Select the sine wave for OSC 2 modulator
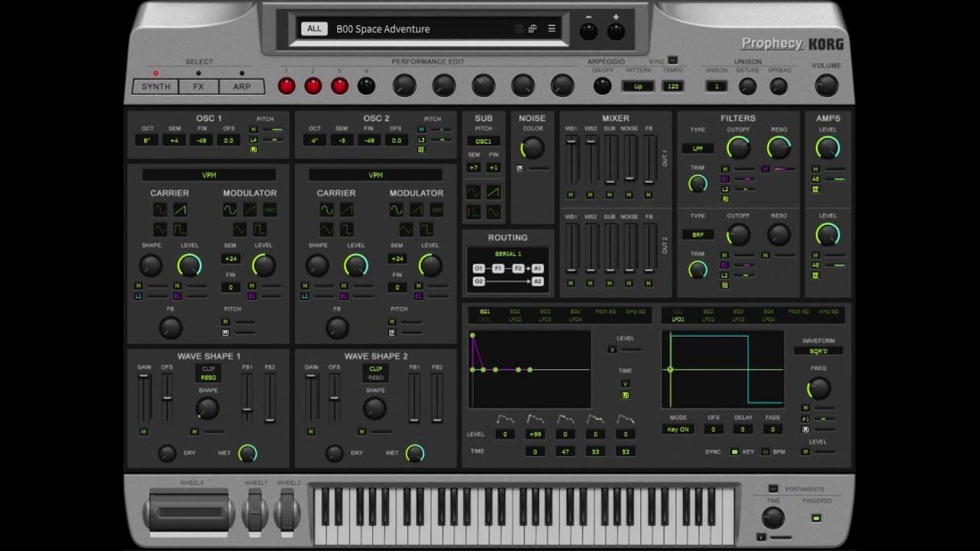The width and height of the screenshot is (980, 551). pos(397,210)
